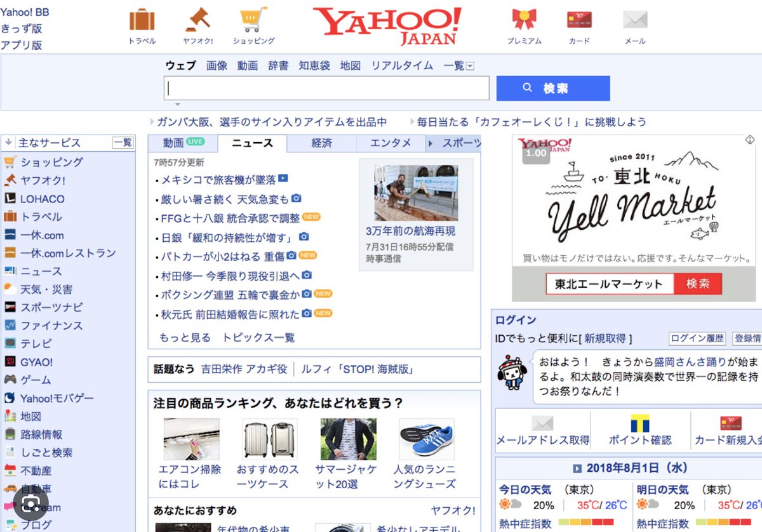Open the ガンバ大阪 サイン入りアイテム promo link
The image size is (762, 532).
pyautogui.click(x=272, y=122)
